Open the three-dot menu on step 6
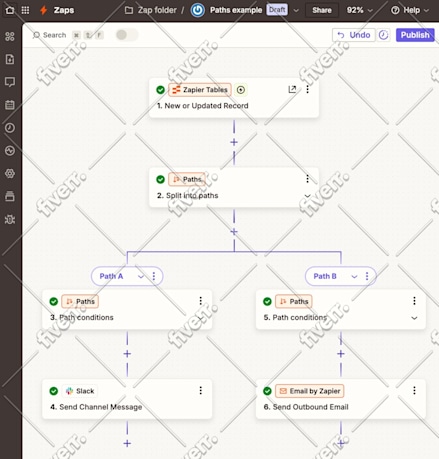 tap(414, 391)
